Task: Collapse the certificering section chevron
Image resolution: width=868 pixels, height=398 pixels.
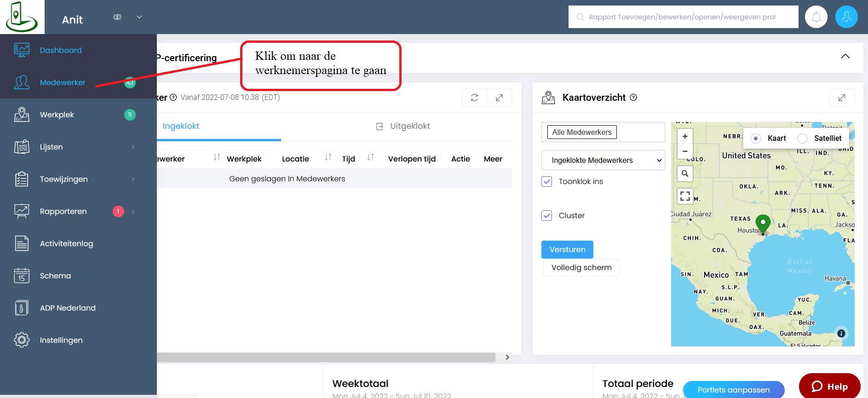Action: click(x=845, y=56)
